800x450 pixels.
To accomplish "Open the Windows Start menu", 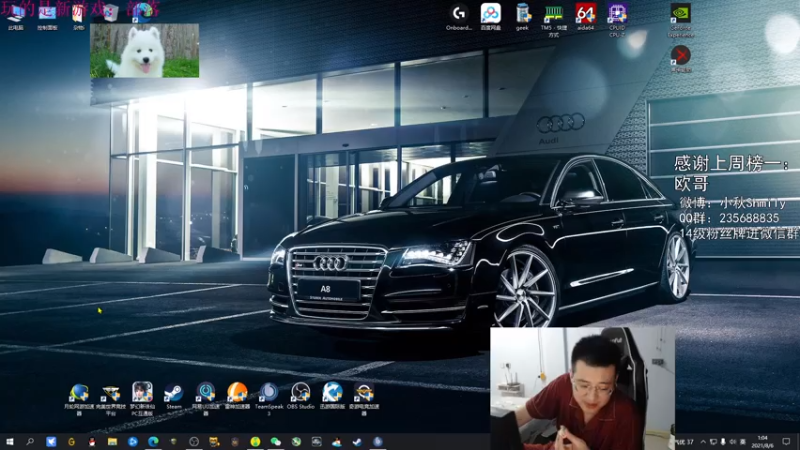I will (10, 441).
